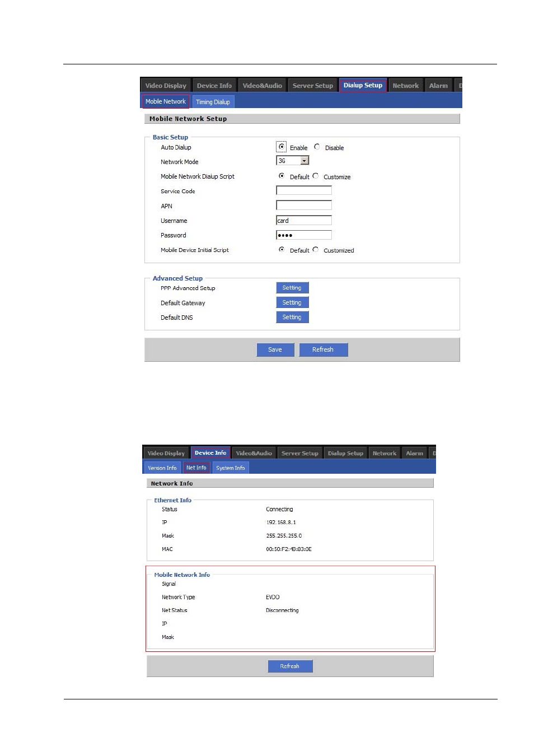Click the Net Status Disconnecting text
The height and width of the screenshot is (756, 534).
coord(282,610)
